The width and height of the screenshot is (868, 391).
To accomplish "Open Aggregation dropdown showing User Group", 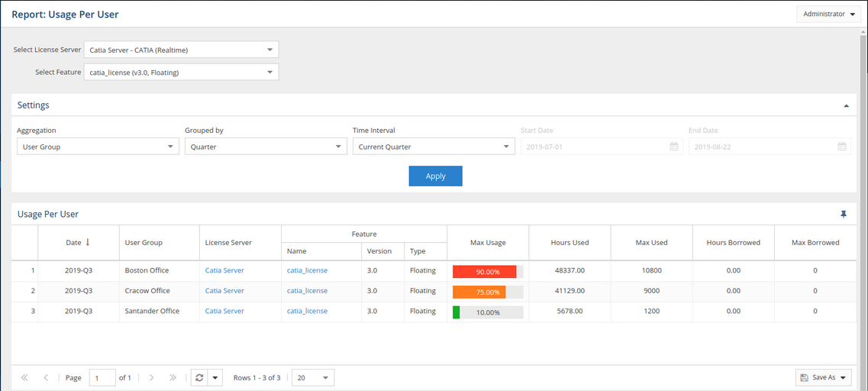I will tap(98, 147).
